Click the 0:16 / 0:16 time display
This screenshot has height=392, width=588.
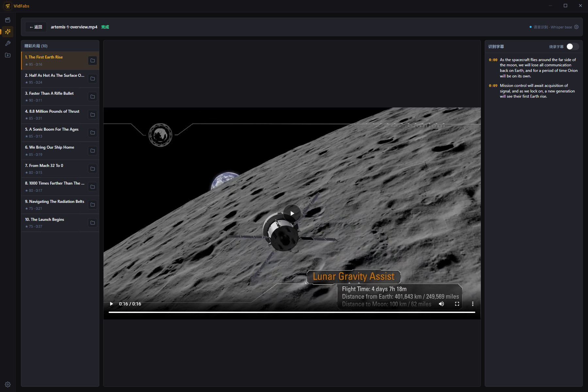pyautogui.click(x=130, y=304)
